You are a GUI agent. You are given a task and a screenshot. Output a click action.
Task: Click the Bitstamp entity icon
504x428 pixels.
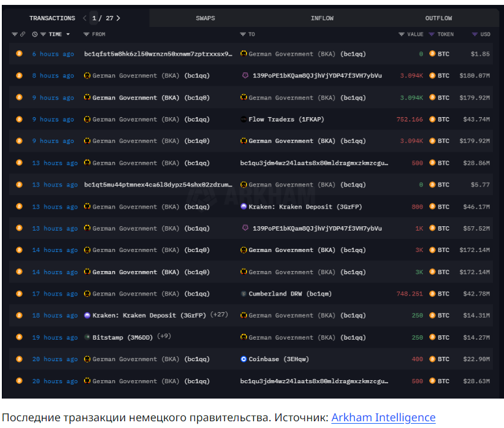[x=87, y=337]
